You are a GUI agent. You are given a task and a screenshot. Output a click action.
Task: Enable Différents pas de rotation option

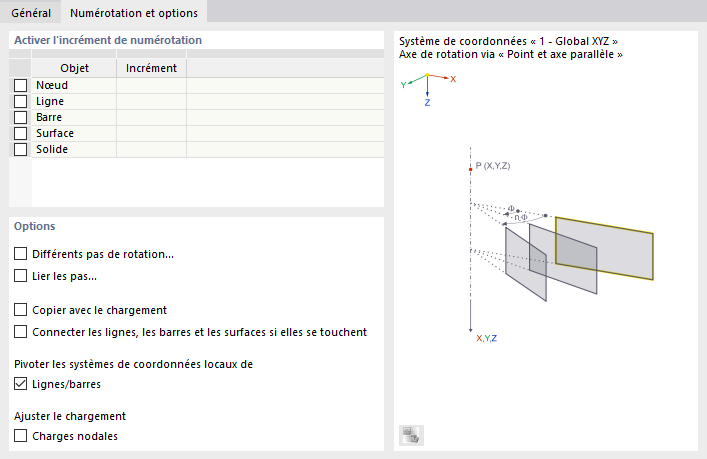coord(21,254)
